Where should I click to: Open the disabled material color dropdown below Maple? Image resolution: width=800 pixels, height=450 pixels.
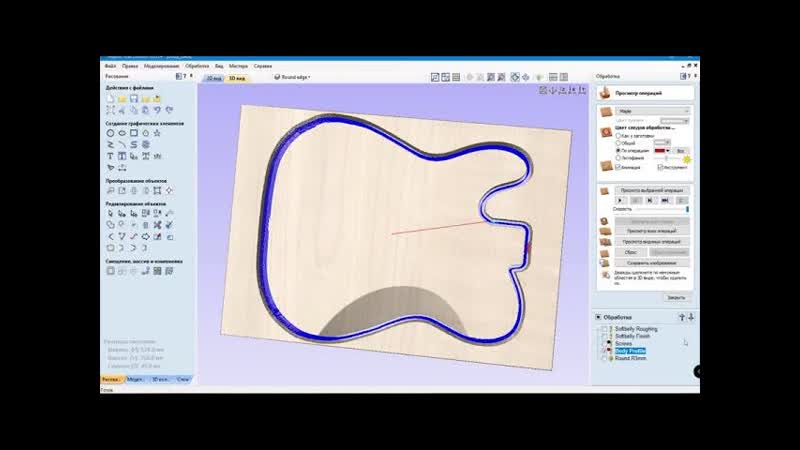[x=674, y=121]
